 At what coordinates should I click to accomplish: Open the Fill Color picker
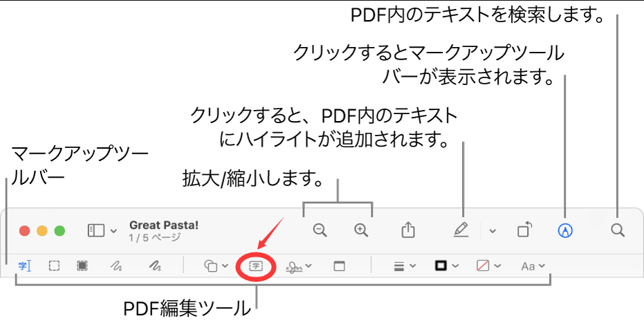489,266
